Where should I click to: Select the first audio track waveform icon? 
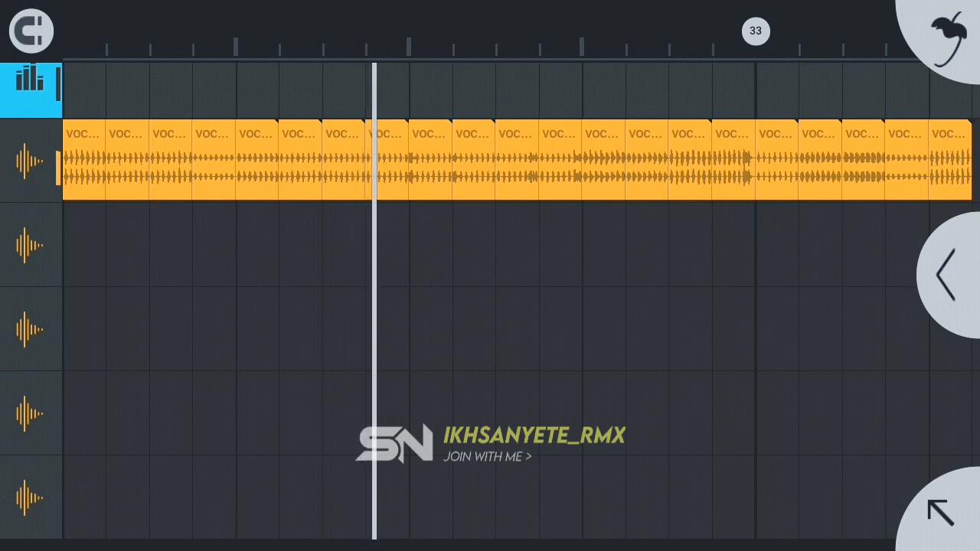pyautogui.click(x=29, y=161)
